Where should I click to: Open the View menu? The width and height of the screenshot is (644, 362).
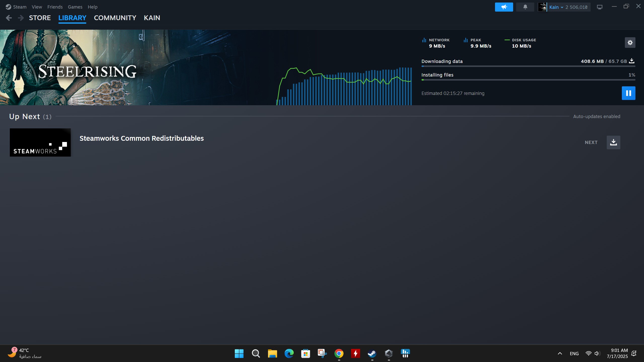(37, 7)
